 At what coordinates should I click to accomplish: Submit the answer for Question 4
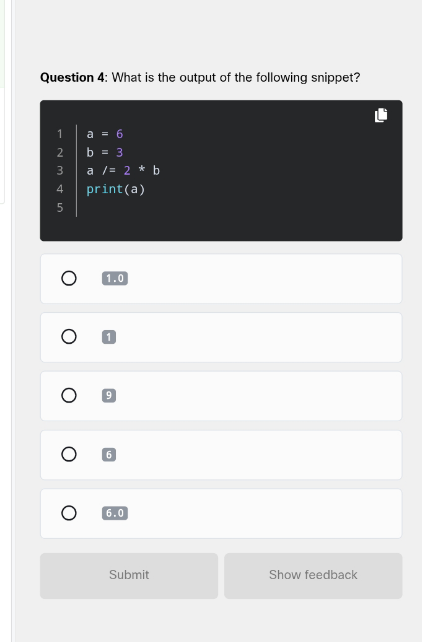(x=129, y=576)
